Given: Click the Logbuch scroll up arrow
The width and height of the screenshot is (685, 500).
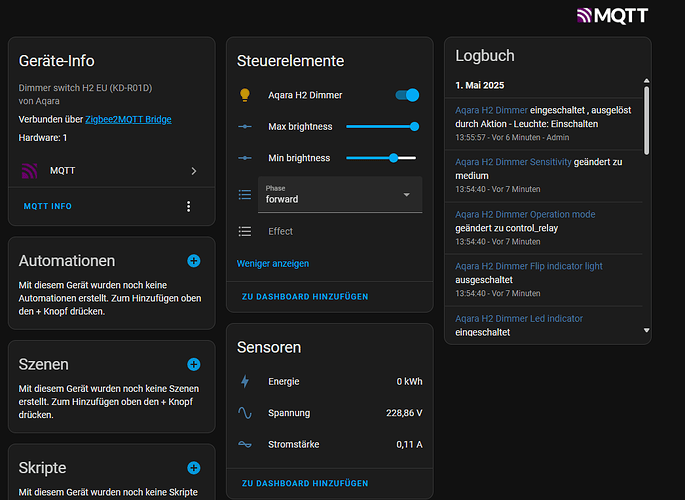Looking at the screenshot, I should pyautogui.click(x=647, y=81).
